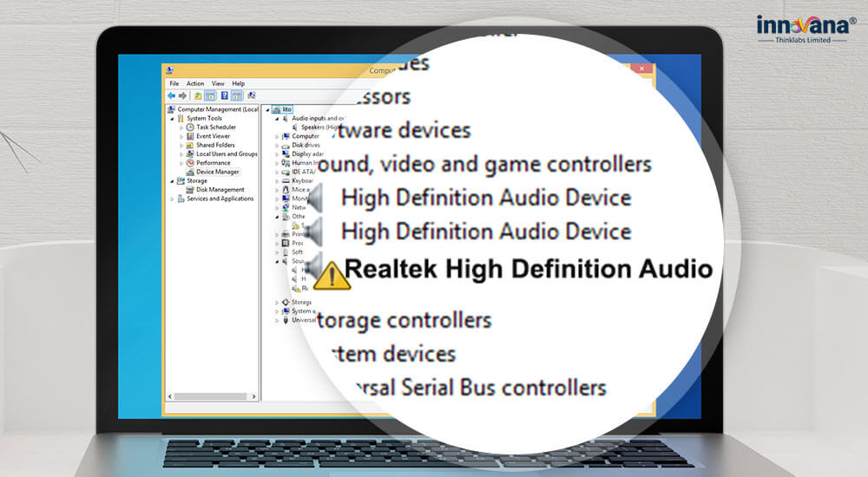Screen dimensions: 868x477
Task: Collapse the System Tools tree node
Action: [172, 119]
